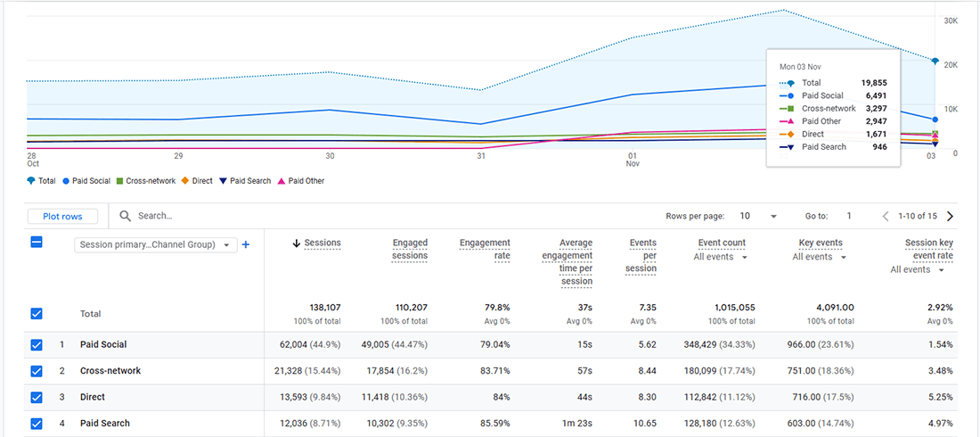This screenshot has height=437, width=980.
Task: Uncheck the Paid Search row checkbox
Action: point(37,424)
